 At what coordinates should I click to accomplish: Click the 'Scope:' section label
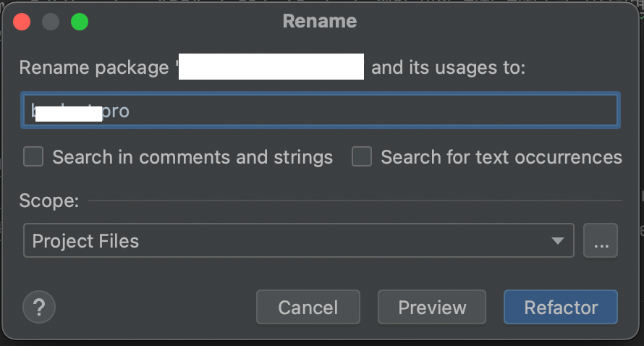pyautogui.click(x=49, y=201)
